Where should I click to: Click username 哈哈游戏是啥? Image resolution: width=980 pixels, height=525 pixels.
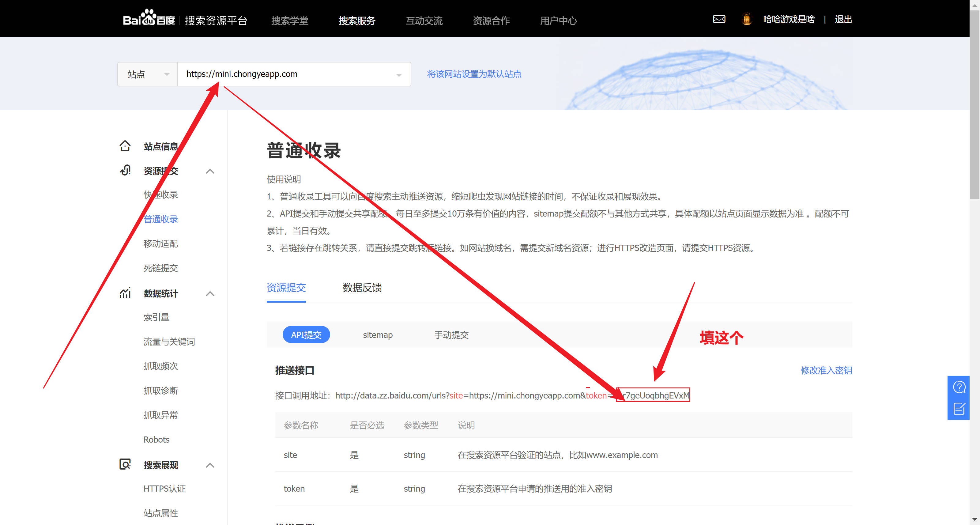(789, 19)
